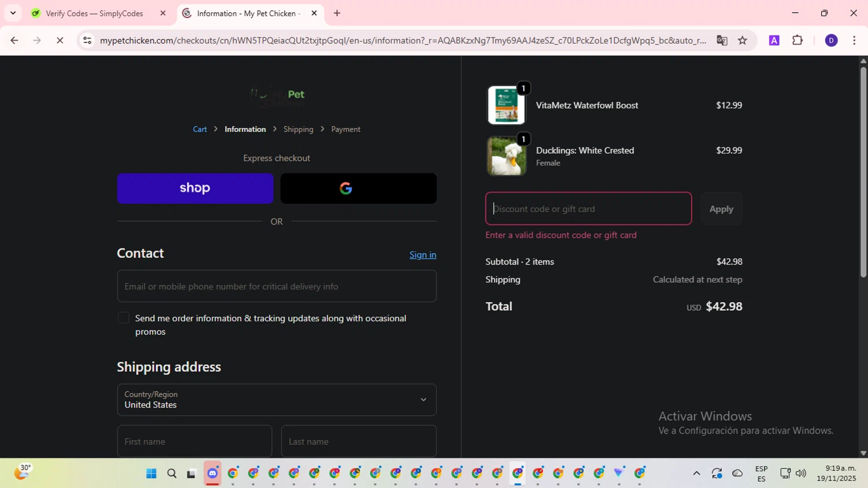Focus the First name field
Viewport: 868px width, 488px height.
[x=194, y=441]
